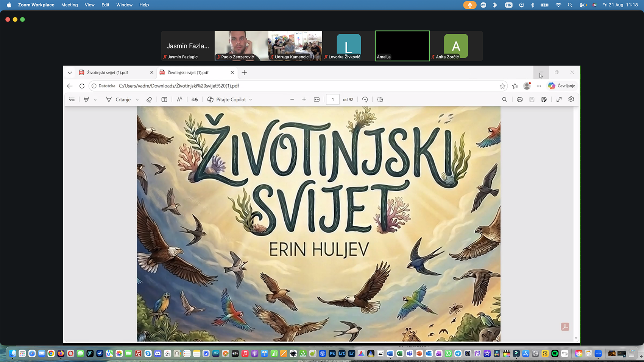Rotate the PDF page
Screen dimensions: 644x362
365,99
